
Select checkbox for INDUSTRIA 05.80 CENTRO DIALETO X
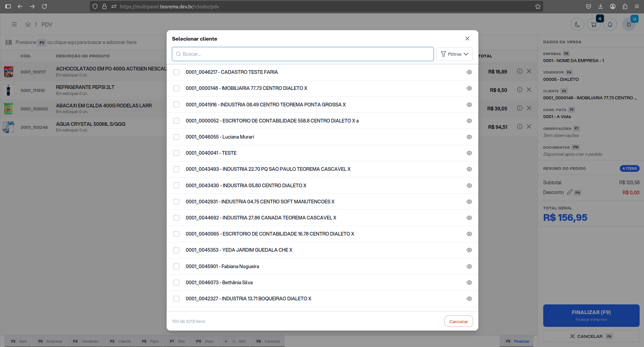(x=176, y=186)
